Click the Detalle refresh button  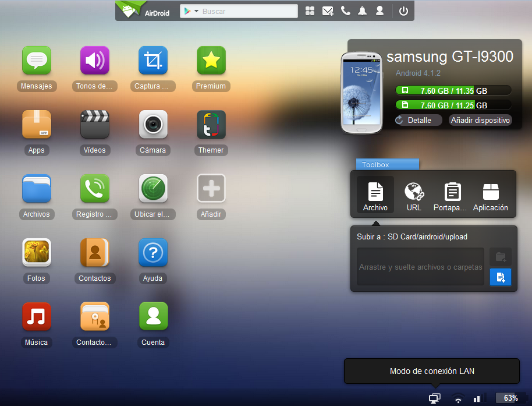[418, 120]
